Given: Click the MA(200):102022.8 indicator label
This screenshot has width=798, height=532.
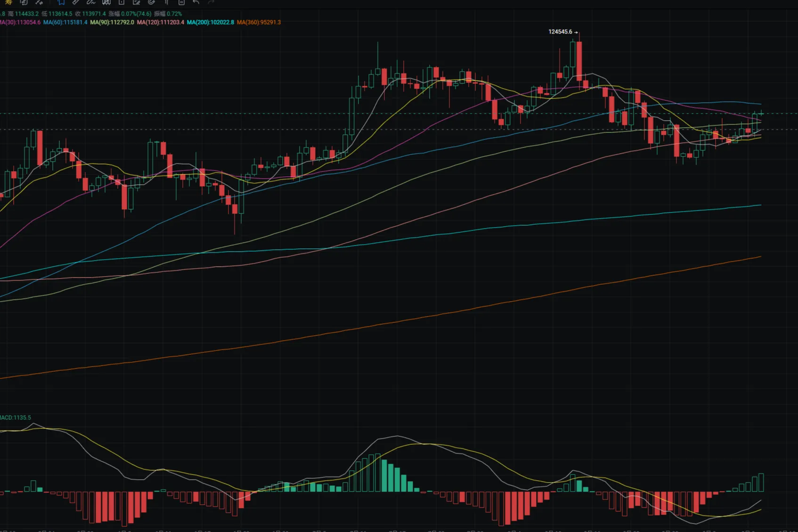Looking at the screenshot, I should tap(211, 22).
